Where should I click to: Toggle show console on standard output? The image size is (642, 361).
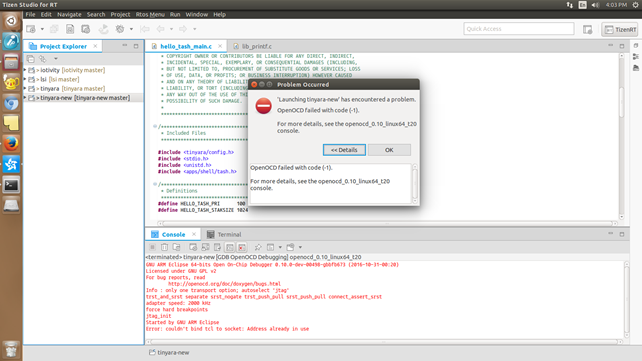pyautogui.click(x=230, y=247)
